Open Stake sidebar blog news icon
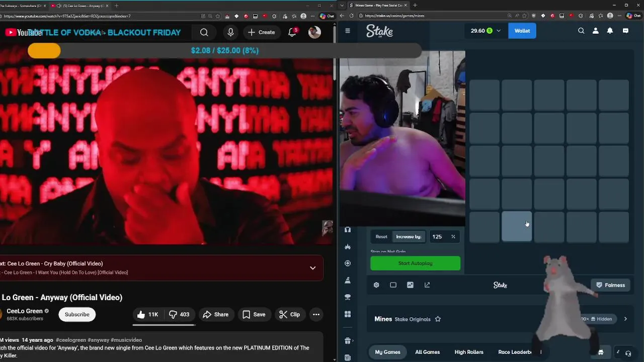The width and height of the screenshot is (644, 362). (x=347, y=357)
